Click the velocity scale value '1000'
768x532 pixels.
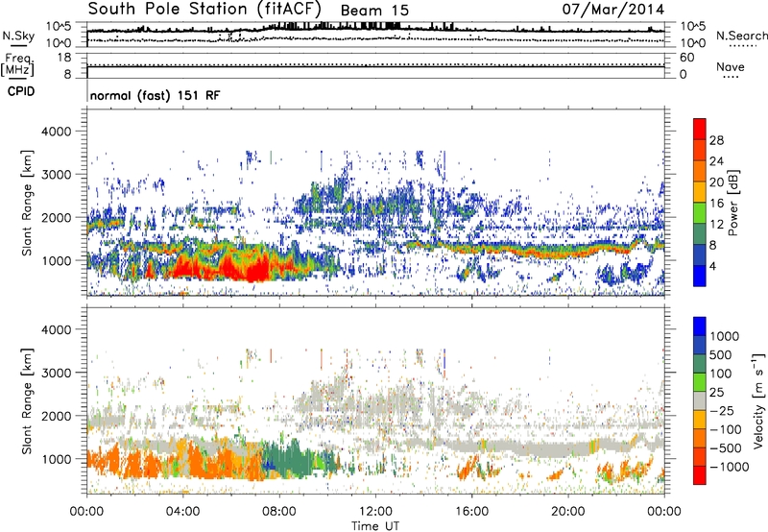725,336
